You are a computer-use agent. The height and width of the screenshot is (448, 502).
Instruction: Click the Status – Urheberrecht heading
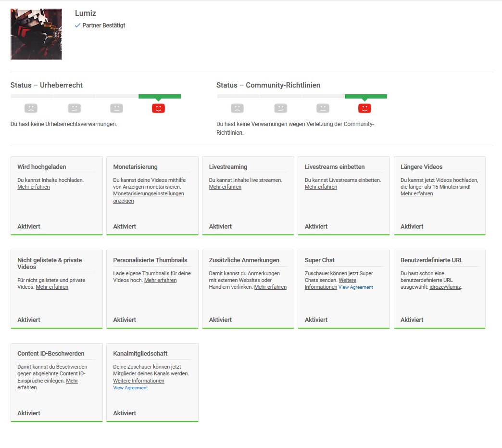click(47, 85)
